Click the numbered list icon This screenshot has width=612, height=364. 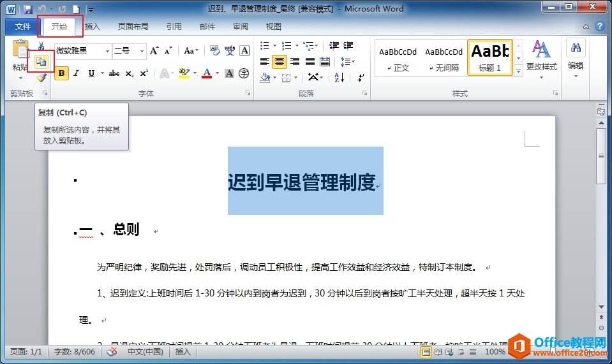(x=287, y=46)
